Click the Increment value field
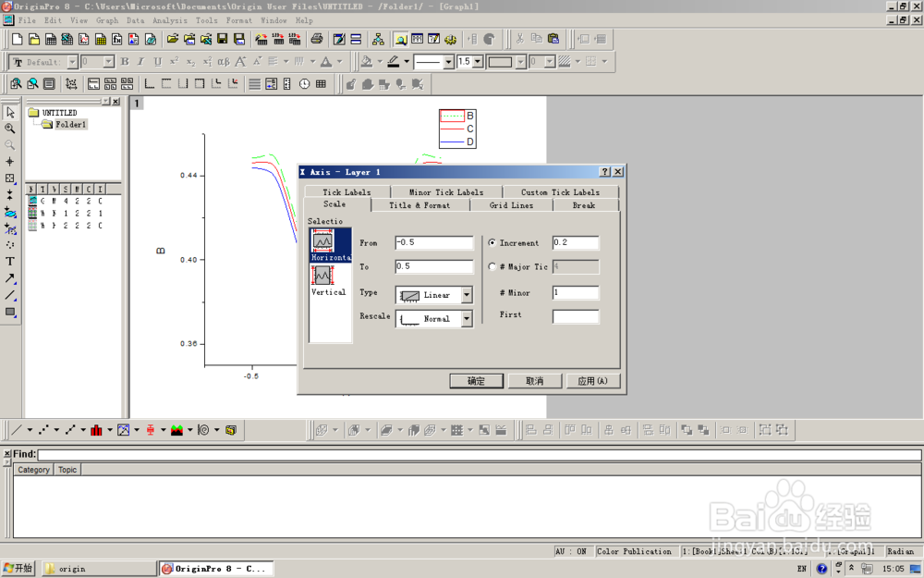924x578 pixels. point(576,242)
